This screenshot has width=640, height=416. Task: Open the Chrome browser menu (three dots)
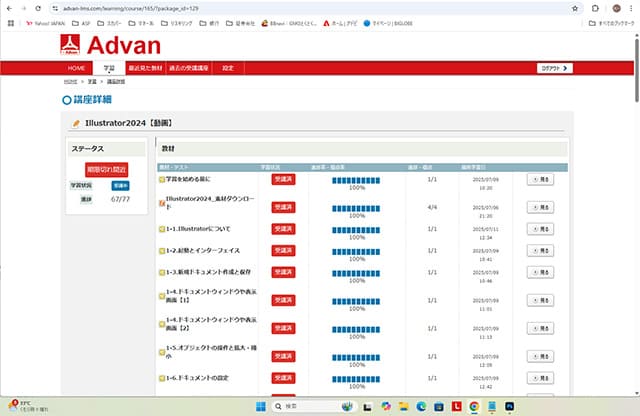[x=630, y=7]
